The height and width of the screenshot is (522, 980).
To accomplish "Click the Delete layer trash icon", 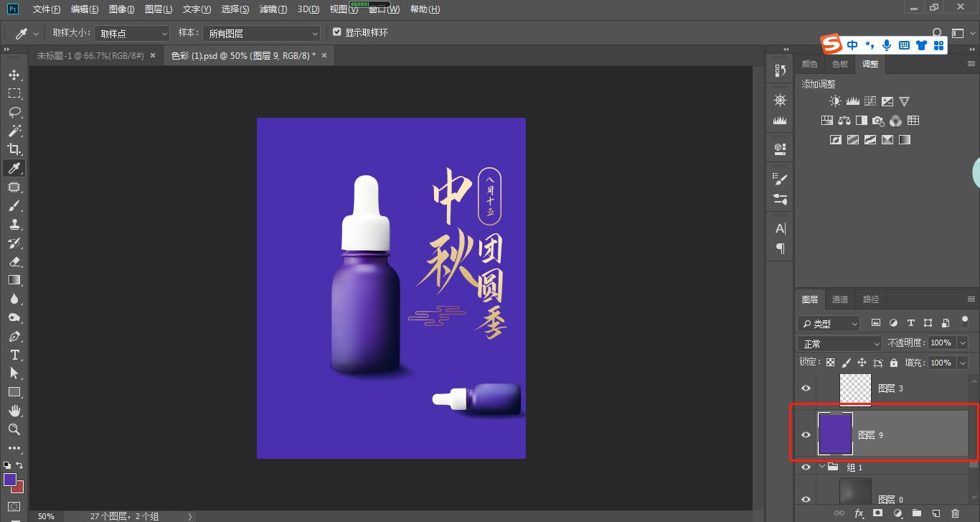I will point(956,513).
